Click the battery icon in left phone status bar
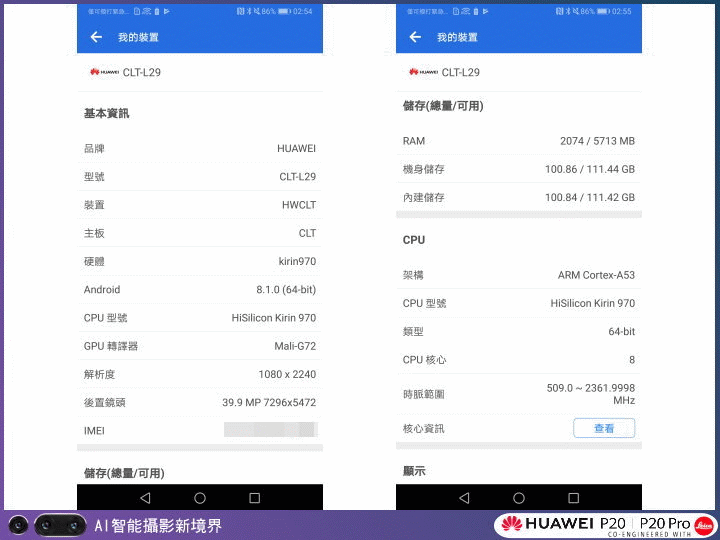 tap(283, 11)
